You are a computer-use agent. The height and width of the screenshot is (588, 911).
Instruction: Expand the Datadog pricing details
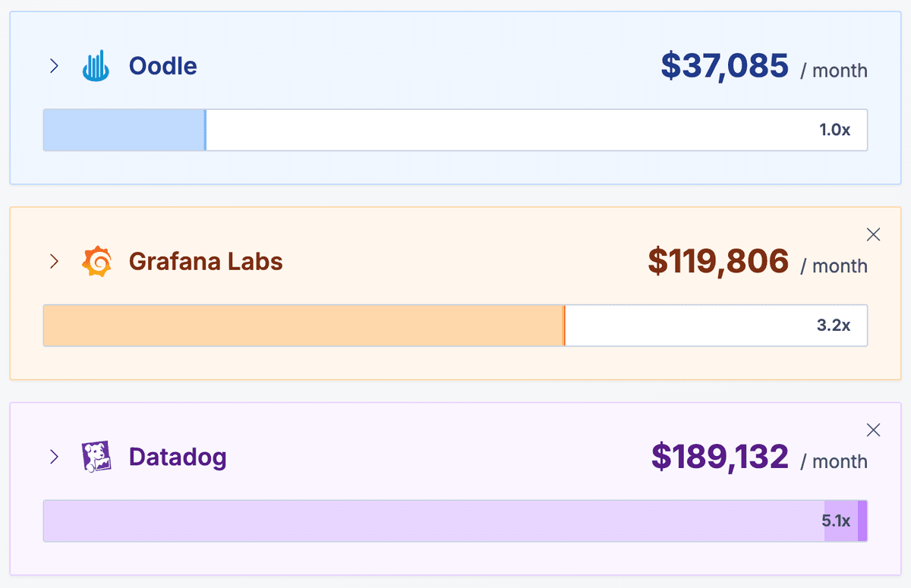54,456
